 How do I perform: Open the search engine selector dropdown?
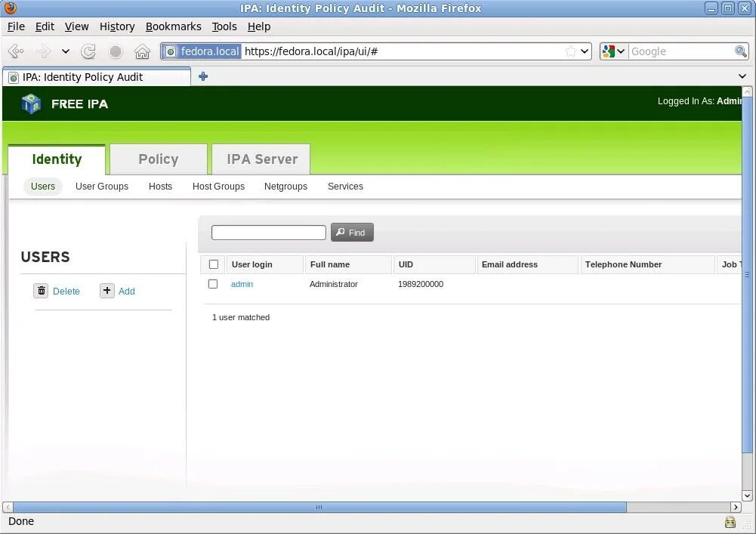614,51
